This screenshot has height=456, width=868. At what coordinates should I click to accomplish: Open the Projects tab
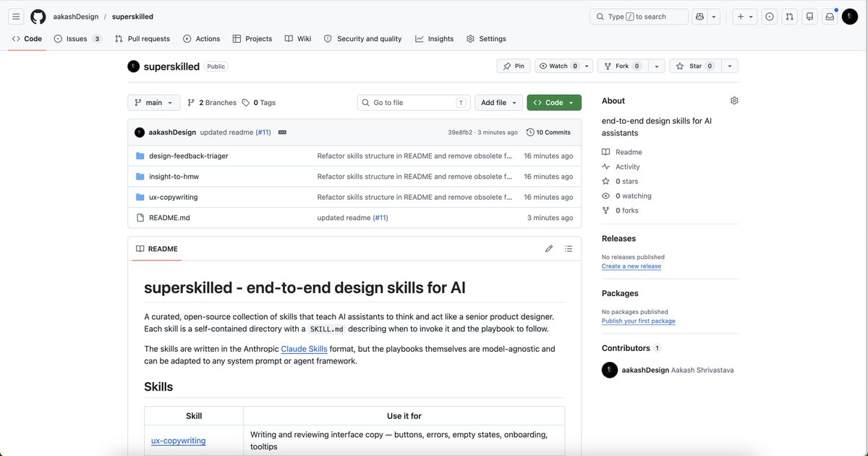(x=252, y=39)
